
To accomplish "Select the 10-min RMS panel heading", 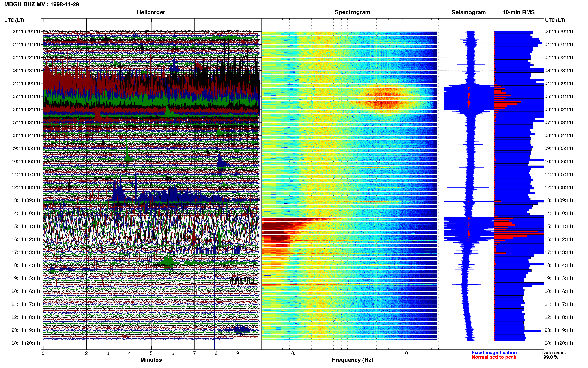I will click(518, 12).
